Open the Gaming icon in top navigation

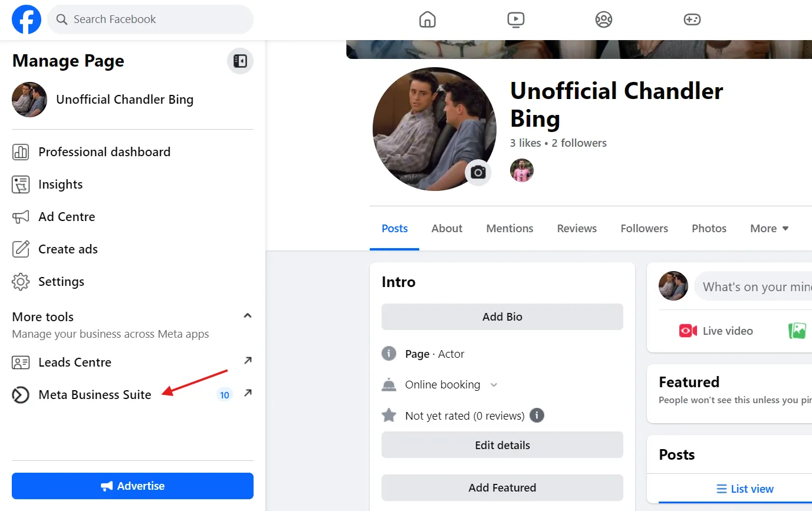[x=691, y=19]
